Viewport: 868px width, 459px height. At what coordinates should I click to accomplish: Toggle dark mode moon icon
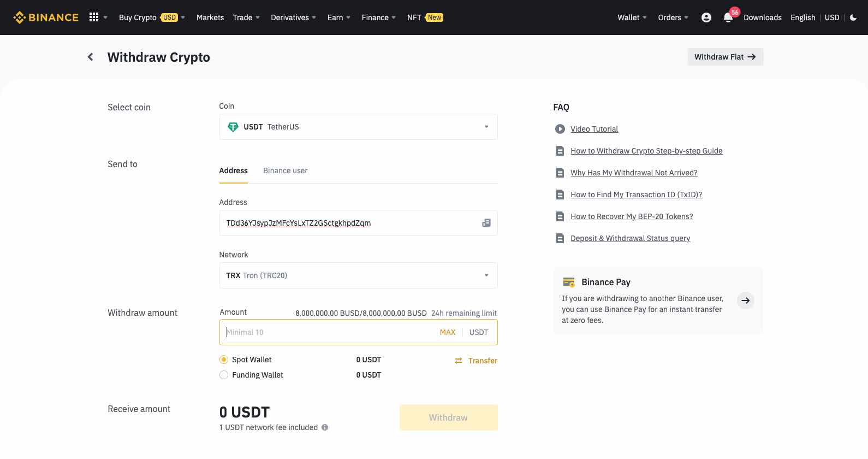853,17
